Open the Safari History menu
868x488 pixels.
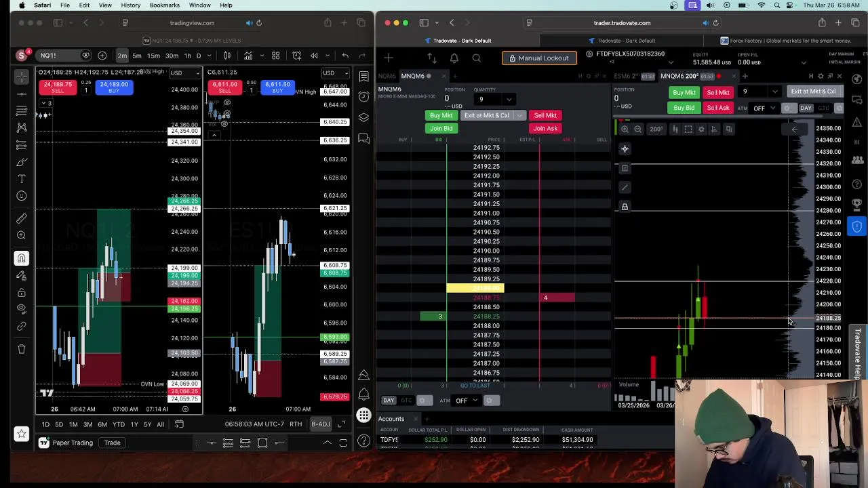pyautogui.click(x=130, y=5)
